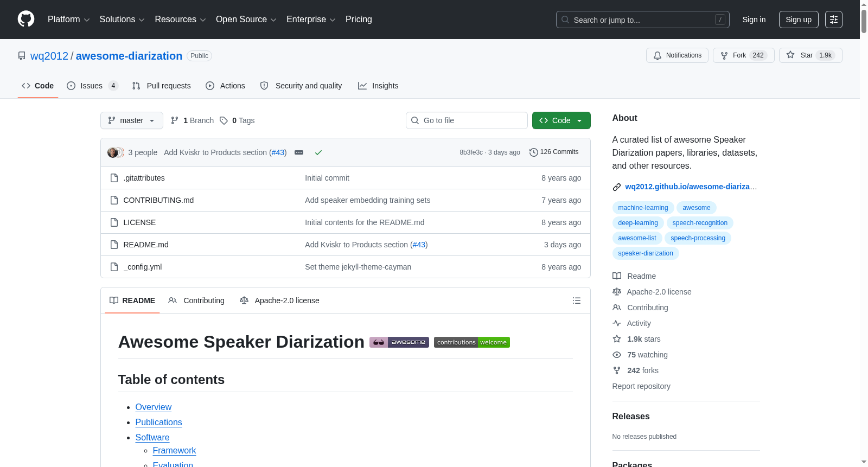Open the appearance settings icon button
The image size is (868, 467).
(834, 20)
